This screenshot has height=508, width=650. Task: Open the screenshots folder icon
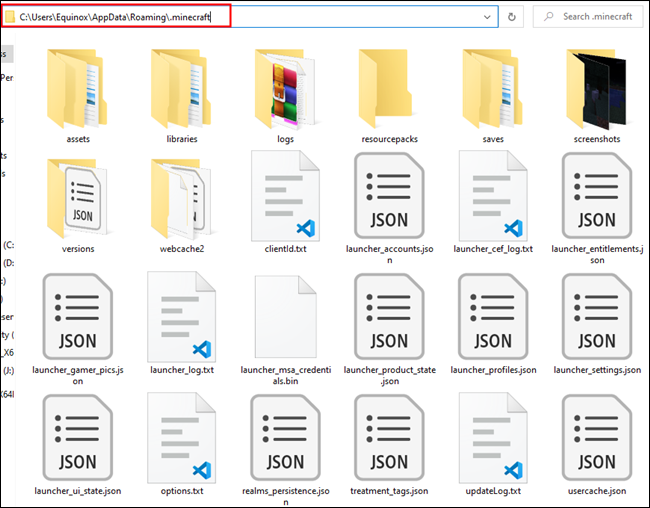[597, 89]
